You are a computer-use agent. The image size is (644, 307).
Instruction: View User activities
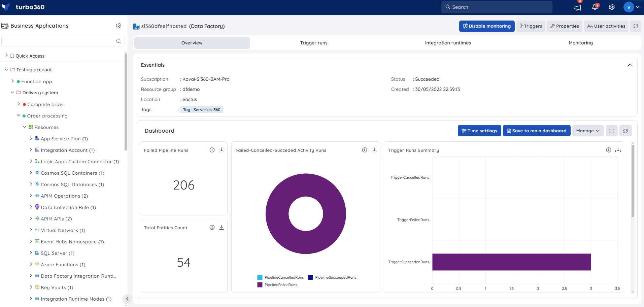point(606,26)
